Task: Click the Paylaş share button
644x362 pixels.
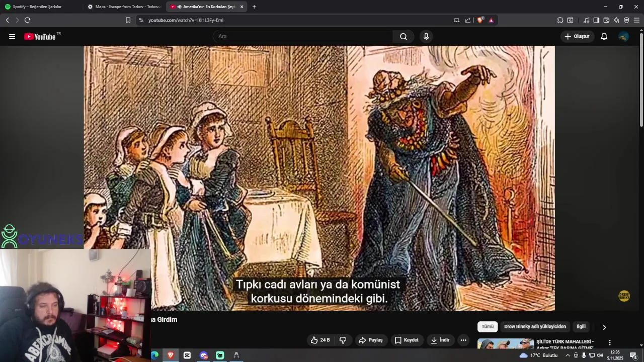Action: (370, 340)
